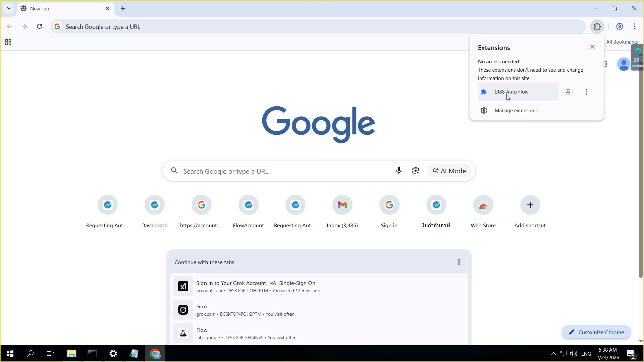Click the Extensions puzzle icon in toolbar
The height and width of the screenshot is (362, 644).
point(597,26)
